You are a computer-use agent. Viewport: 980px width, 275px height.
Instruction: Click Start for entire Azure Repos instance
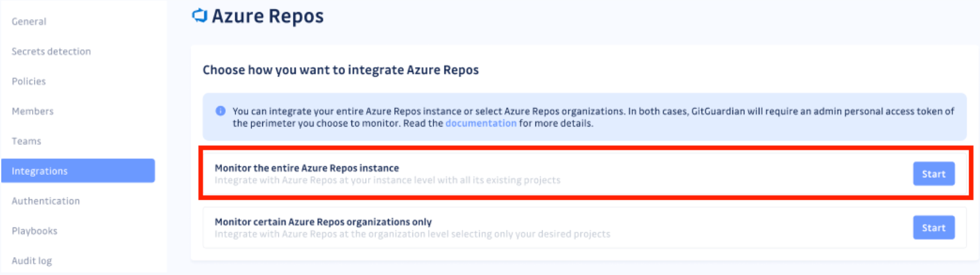(x=934, y=174)
